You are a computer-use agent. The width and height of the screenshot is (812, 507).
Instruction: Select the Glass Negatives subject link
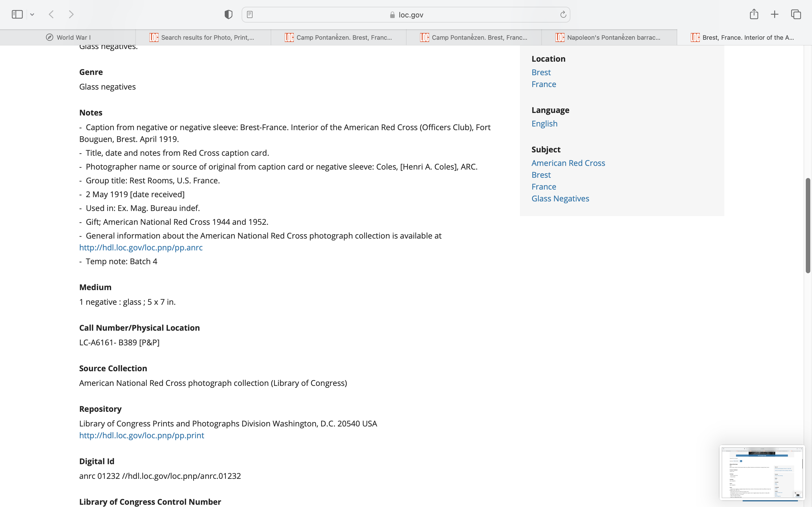(x=560, y=199)
